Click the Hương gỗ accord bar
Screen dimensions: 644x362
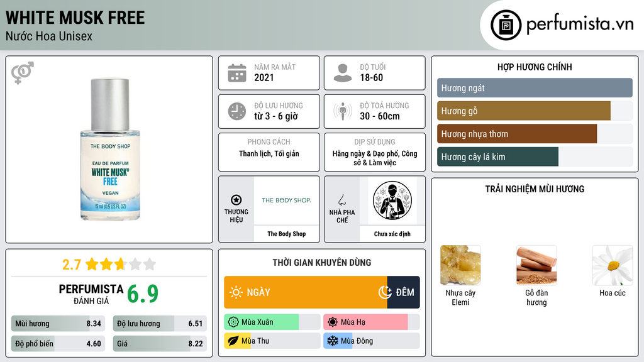point(535,111)
